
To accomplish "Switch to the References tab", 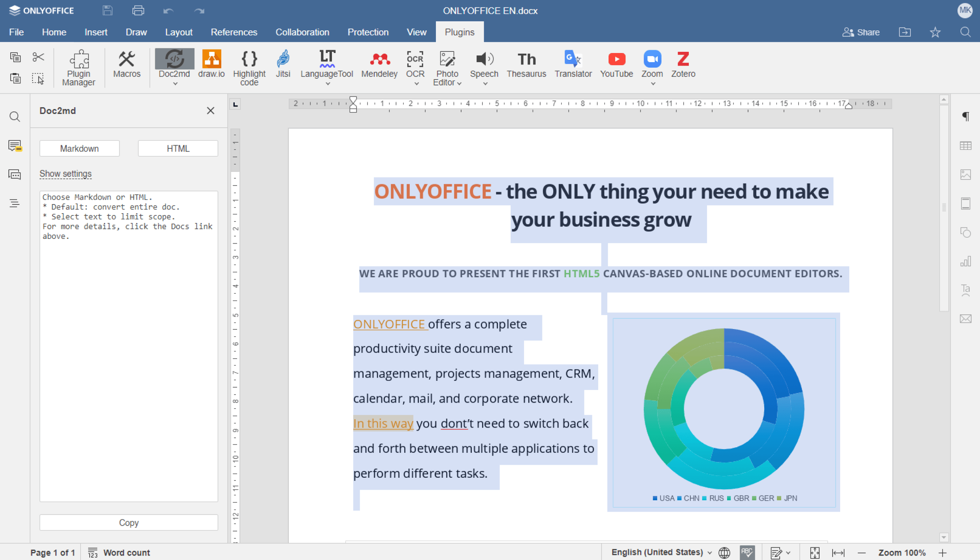I will 234,32.
